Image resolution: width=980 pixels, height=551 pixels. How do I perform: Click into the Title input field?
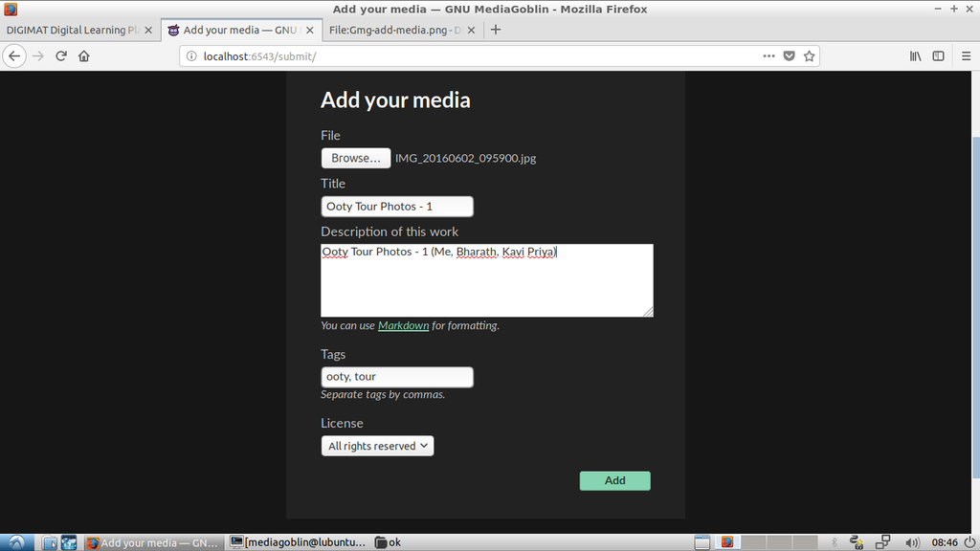[x=396, y=207]
